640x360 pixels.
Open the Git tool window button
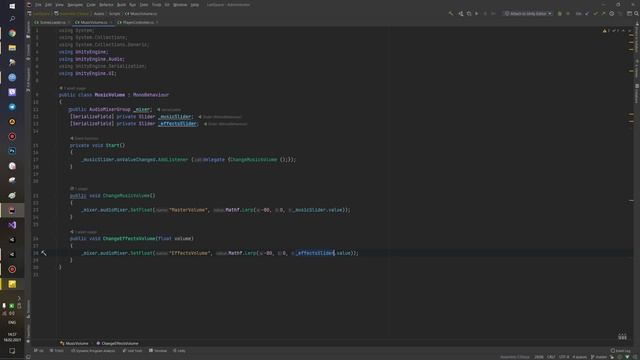pyautogui.click(x=39, y=351)
